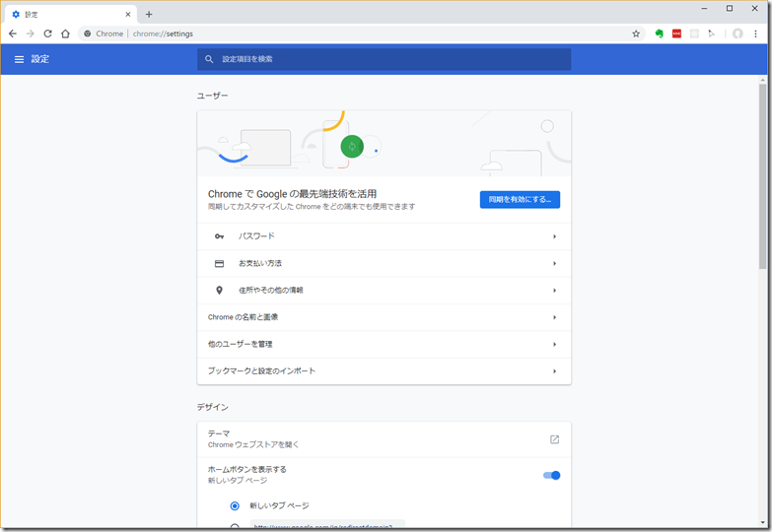
Task: Select the 設定 browser tab
Action: (x=71, y=14)
